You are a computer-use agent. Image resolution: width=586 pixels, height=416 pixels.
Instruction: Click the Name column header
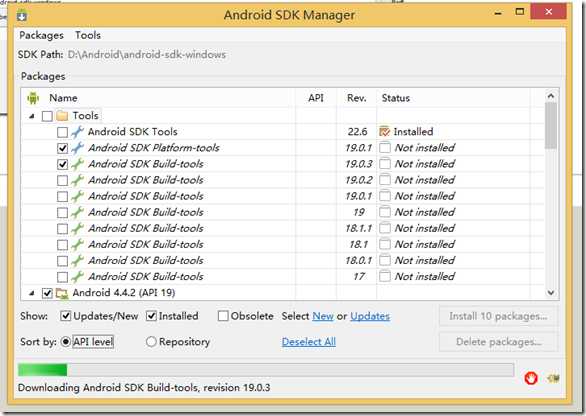click(x=64, y=98)
